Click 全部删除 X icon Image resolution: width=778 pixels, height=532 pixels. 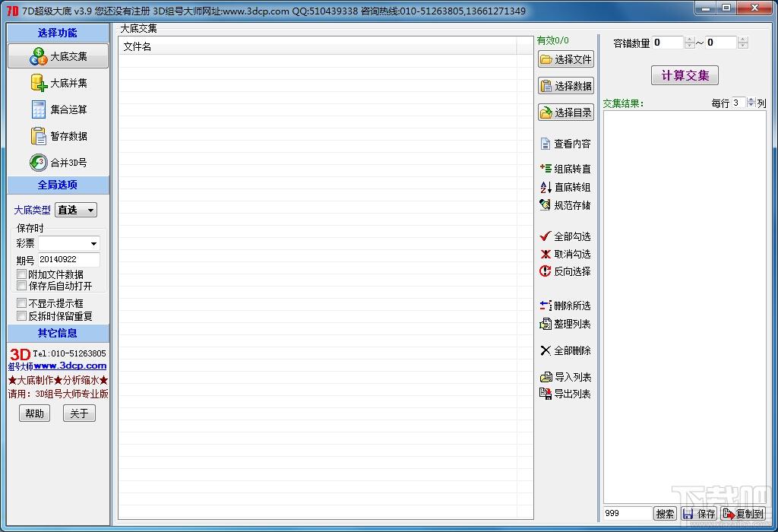(546, 350)
